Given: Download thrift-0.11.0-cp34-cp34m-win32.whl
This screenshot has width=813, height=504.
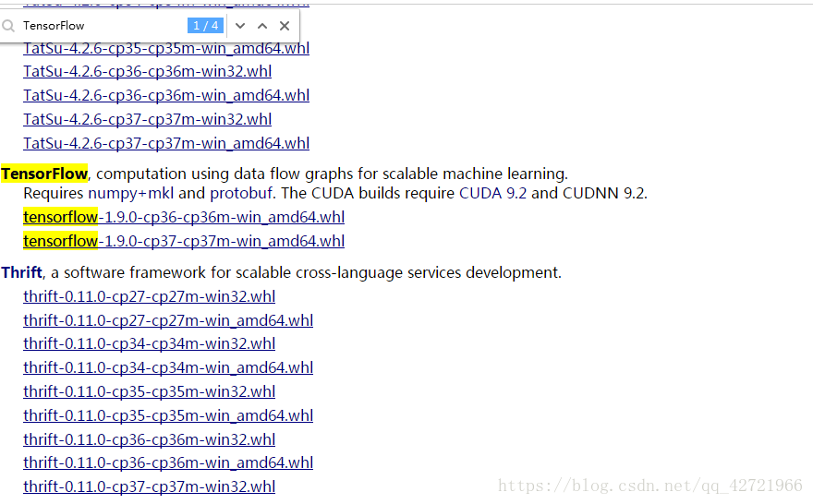Looking at the screenshot, I should 150,343.
